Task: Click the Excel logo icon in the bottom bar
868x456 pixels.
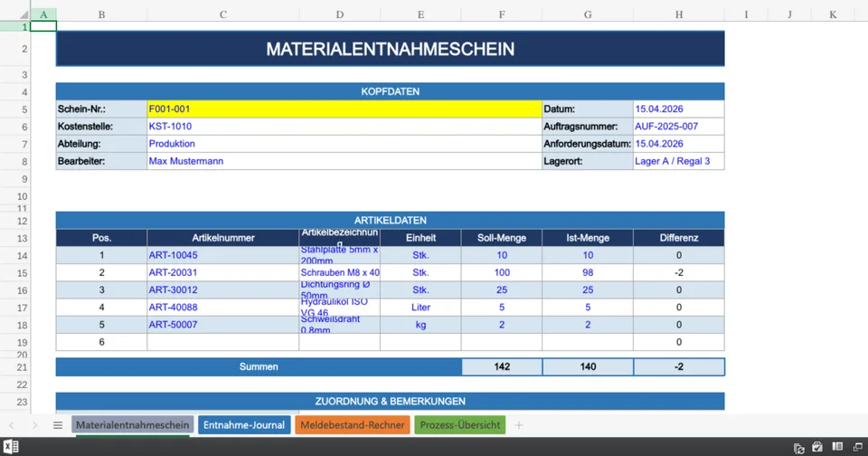Action: (11, 447)
